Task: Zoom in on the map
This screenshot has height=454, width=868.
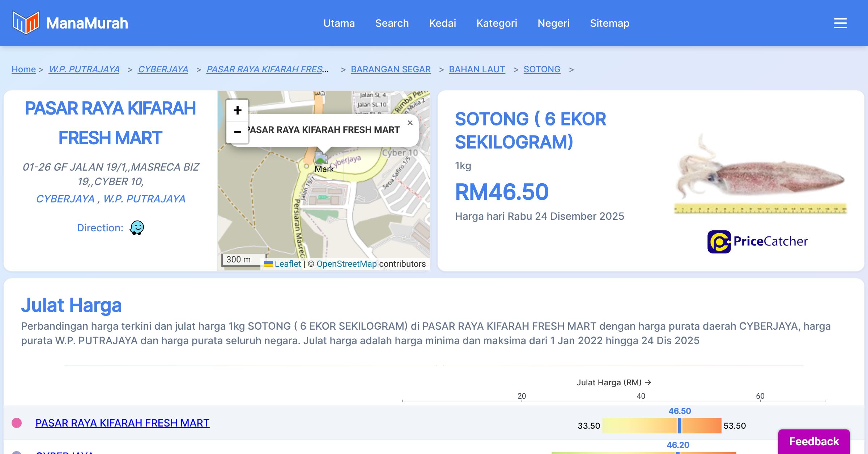Action: pyautogui.click(x=237, y=110)
